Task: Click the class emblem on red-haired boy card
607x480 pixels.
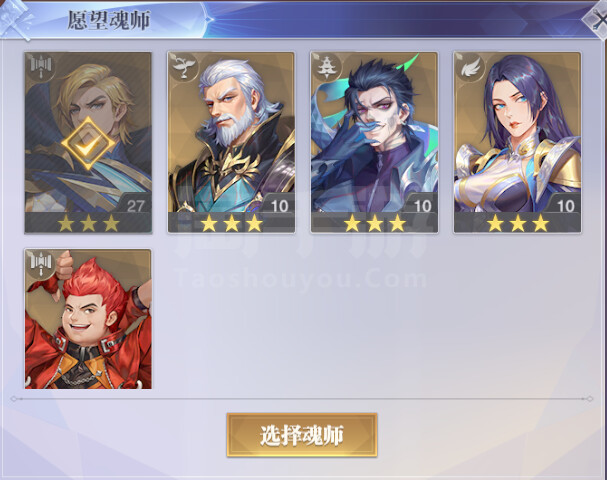Action: [x=41, y=263]
